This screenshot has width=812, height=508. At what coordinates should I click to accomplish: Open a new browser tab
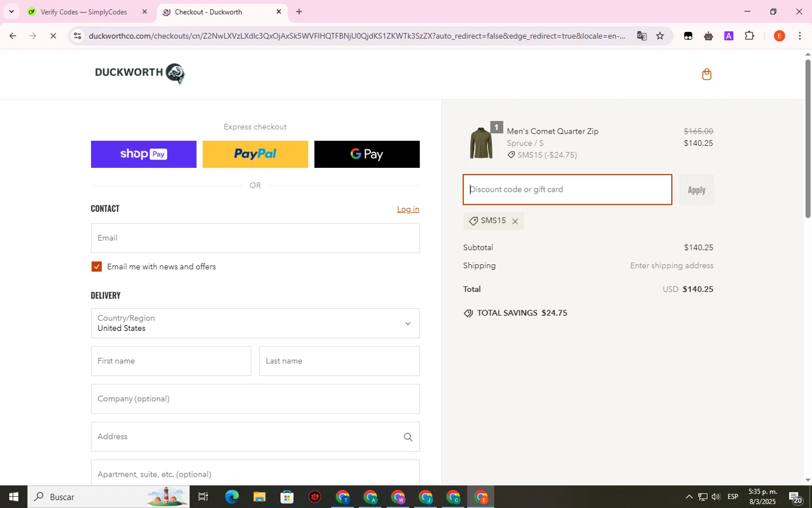pos(299,11)
